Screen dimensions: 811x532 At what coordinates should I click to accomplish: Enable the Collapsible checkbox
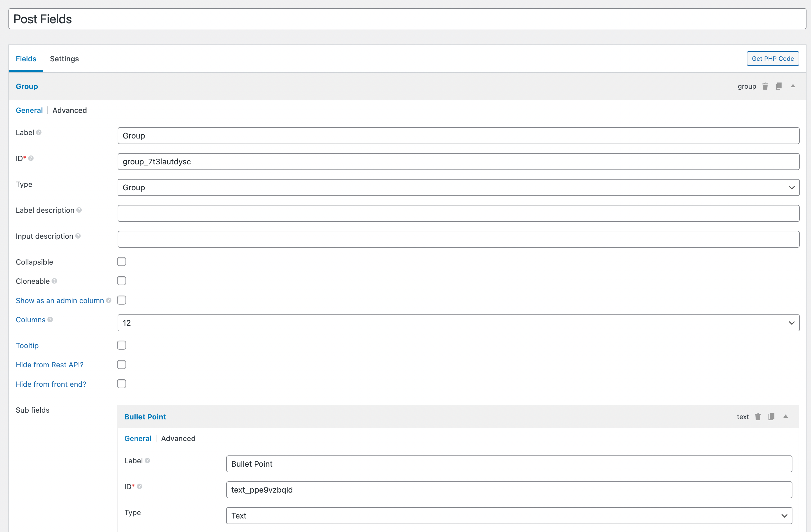pyautogui.click(x=122, y=262)
